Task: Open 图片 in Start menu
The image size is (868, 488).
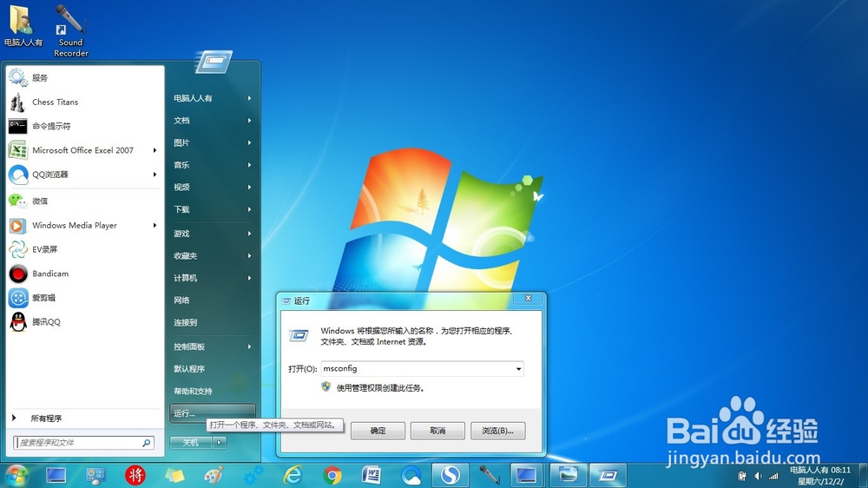Action: click(x=213, y=142)
